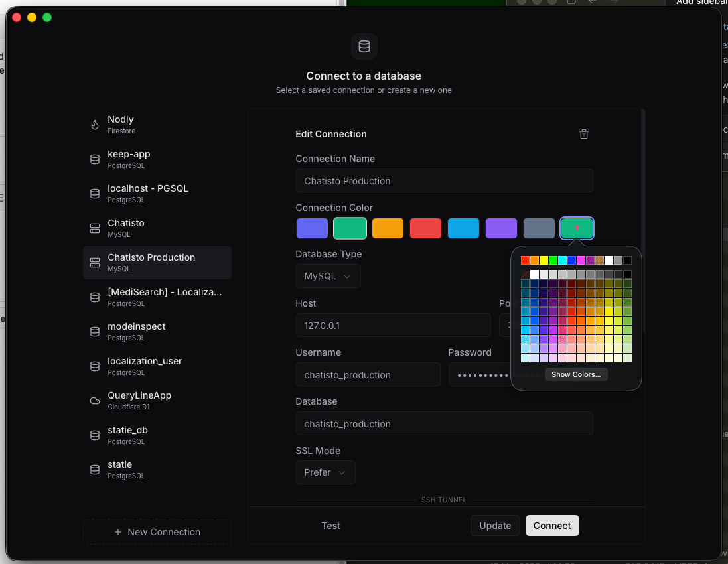Pick the orange connection color swatch

click(388, 228)
